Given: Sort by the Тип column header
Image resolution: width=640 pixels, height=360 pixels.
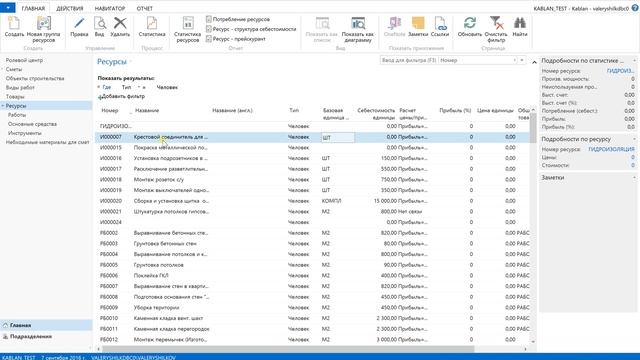Looking at the screenshot, I should pyautogui.click(x=294, y=111).
